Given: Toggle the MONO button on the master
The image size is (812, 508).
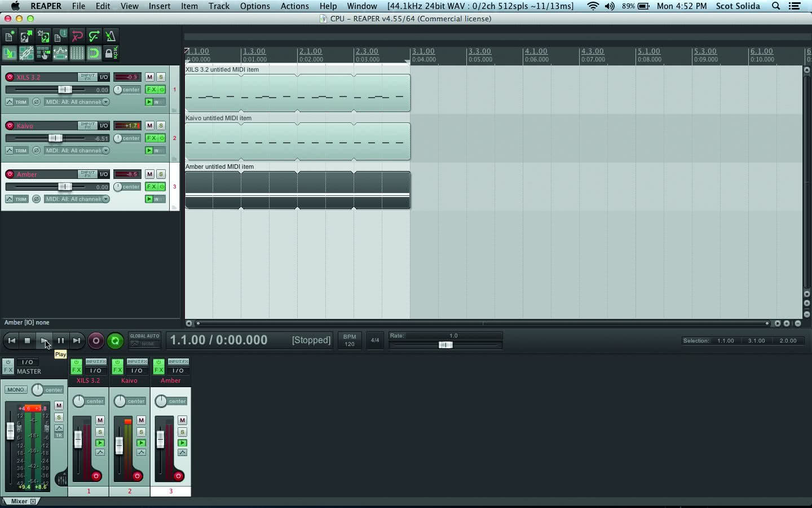Looking at the screenshot, I should (x=16, y=389).
